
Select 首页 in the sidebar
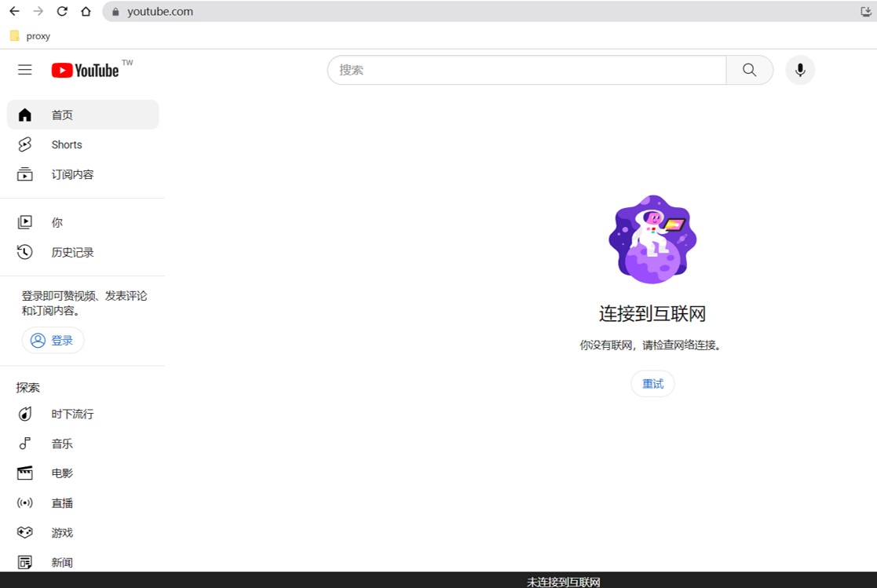(x=82, y=115)
